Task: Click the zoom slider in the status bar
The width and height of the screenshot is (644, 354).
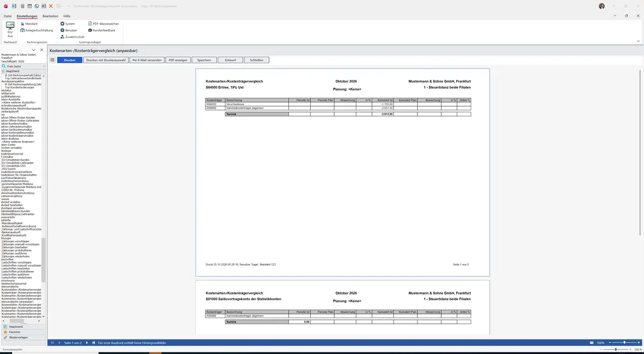Action: pyautogui.click(x=624, y=342)
